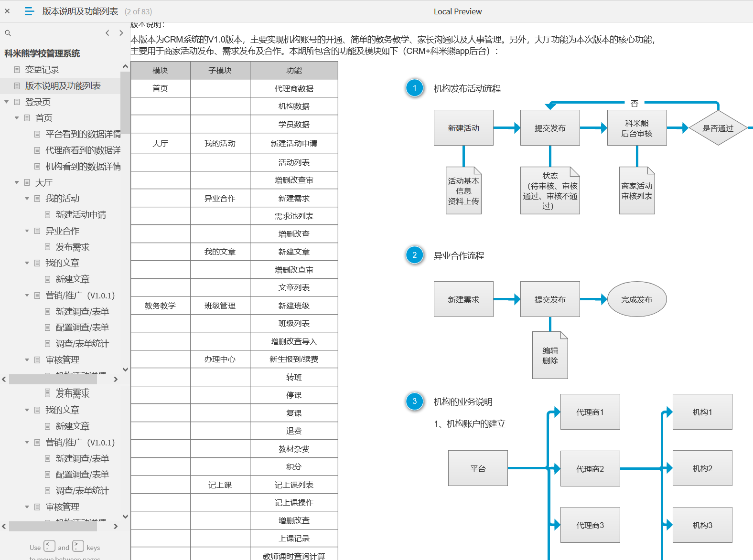This screenshot has width=753, height=560.
Task: Click the 商家活动审核列表 note shape
Action: [x=637, y=190]
